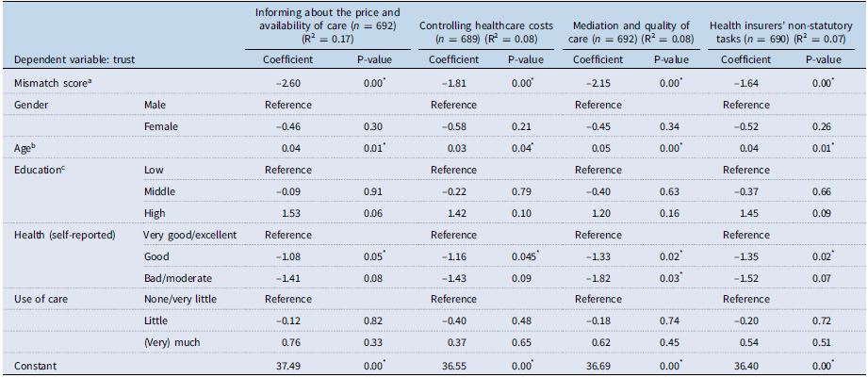Click the 'Dependent variable: trust' header cell
The width and height of the screenshot is (868, 378).
pyautogui.click(x=67, y=59)
